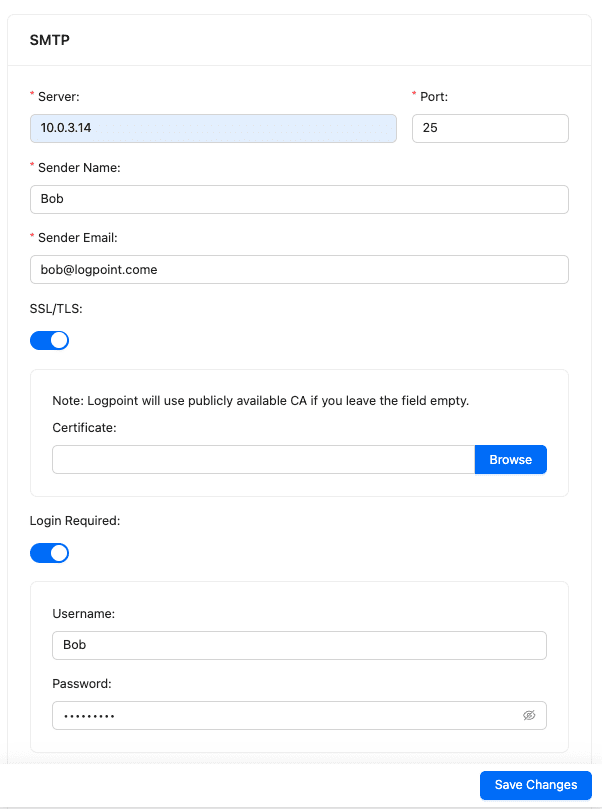Click into the Port number field
602x809 pixels.
click(x=490, y=128)
